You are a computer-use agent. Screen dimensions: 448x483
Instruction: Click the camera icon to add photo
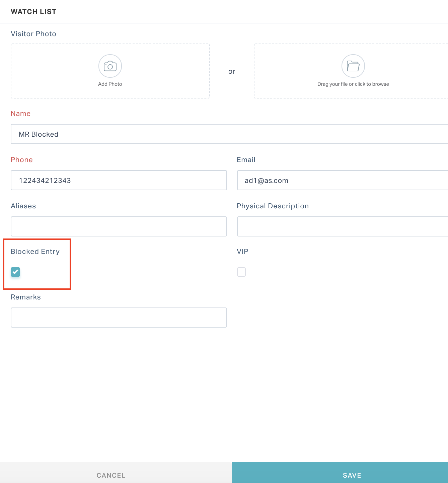pyautogui.click(x=110, y=66)
